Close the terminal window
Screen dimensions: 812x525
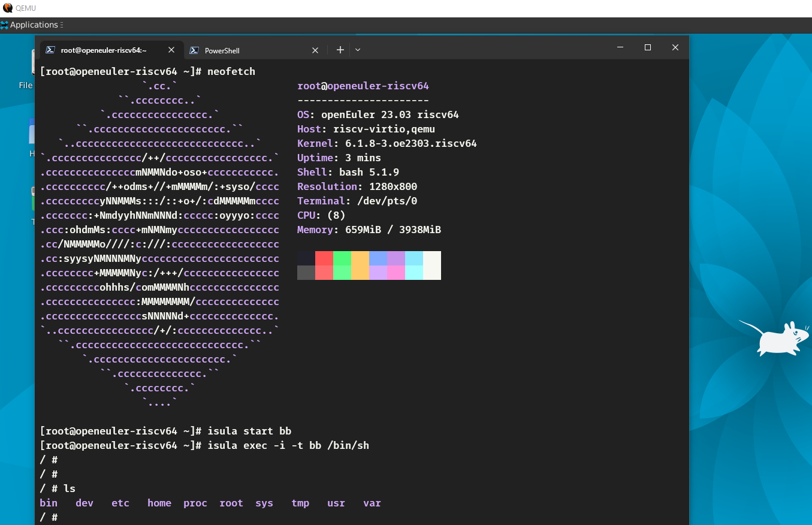tap(675, 47)
